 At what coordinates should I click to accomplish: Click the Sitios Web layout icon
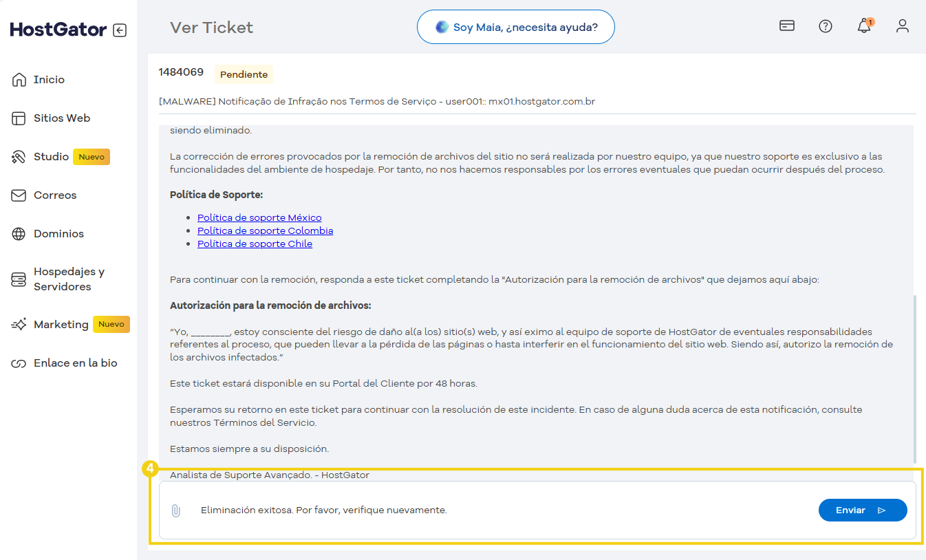[19, 118]
